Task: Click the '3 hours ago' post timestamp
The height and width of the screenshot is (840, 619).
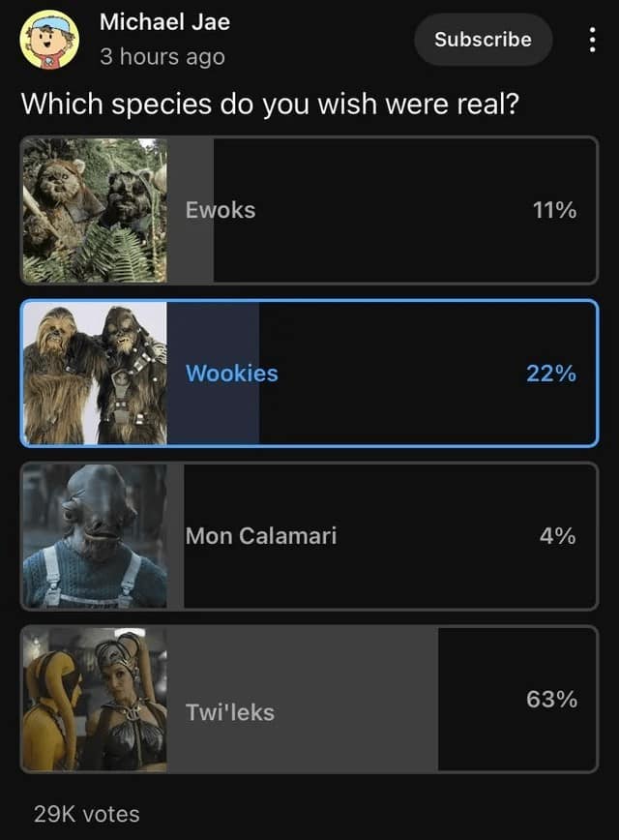Action: coord(162,57)
